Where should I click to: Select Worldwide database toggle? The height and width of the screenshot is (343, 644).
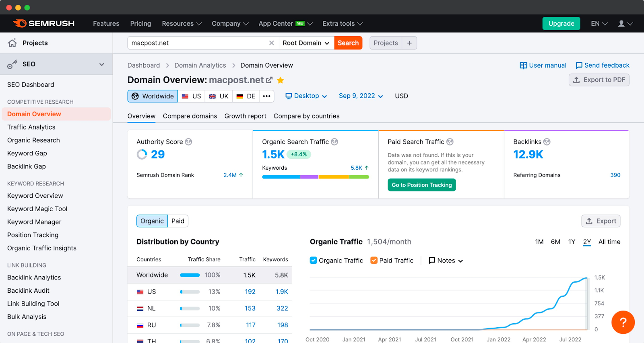click(x=153, y=96)
